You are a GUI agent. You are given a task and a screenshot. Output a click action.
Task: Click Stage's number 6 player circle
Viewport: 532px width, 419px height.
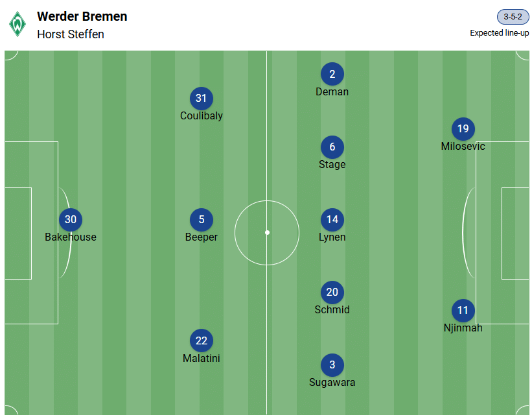point(332,147)
